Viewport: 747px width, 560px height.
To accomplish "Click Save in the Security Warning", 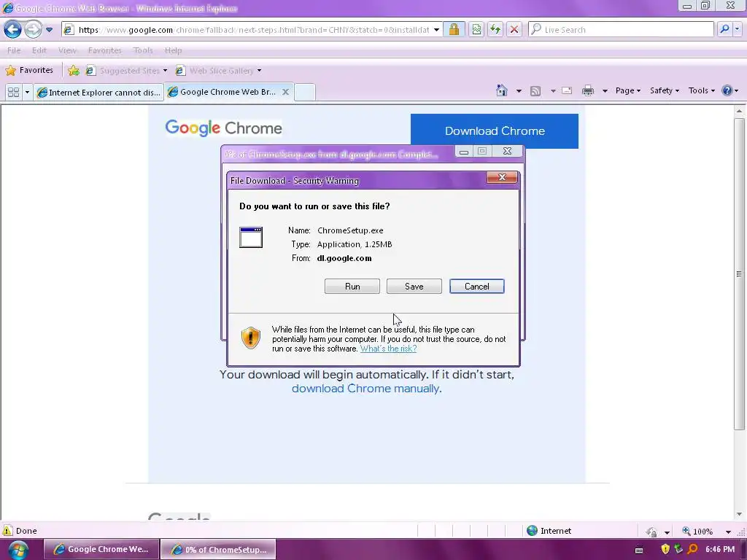I will [x=414, y=286].
